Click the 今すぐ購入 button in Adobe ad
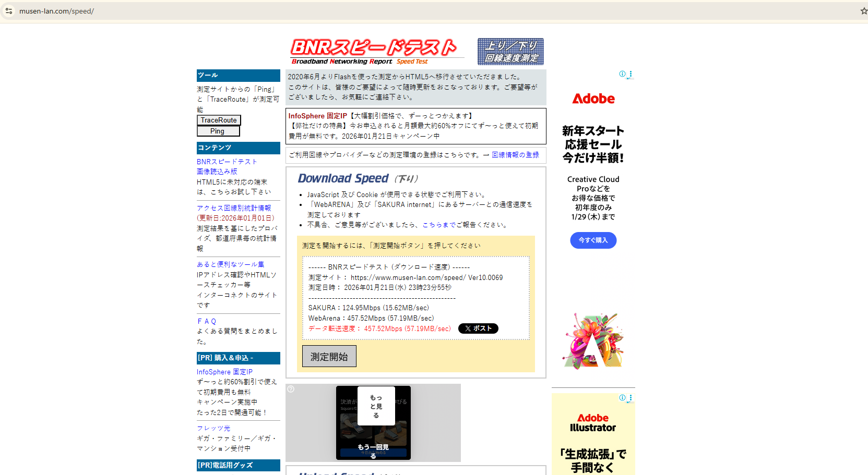This screenshot has width=868, height=475. point(593,240)
